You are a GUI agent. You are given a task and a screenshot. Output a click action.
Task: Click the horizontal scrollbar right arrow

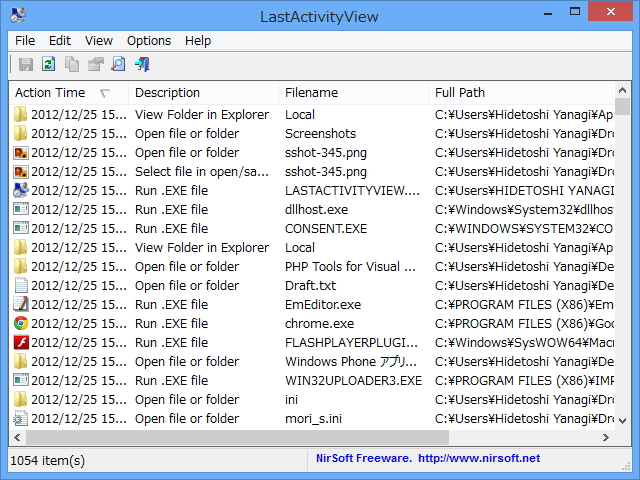click(x=606, y=438)
